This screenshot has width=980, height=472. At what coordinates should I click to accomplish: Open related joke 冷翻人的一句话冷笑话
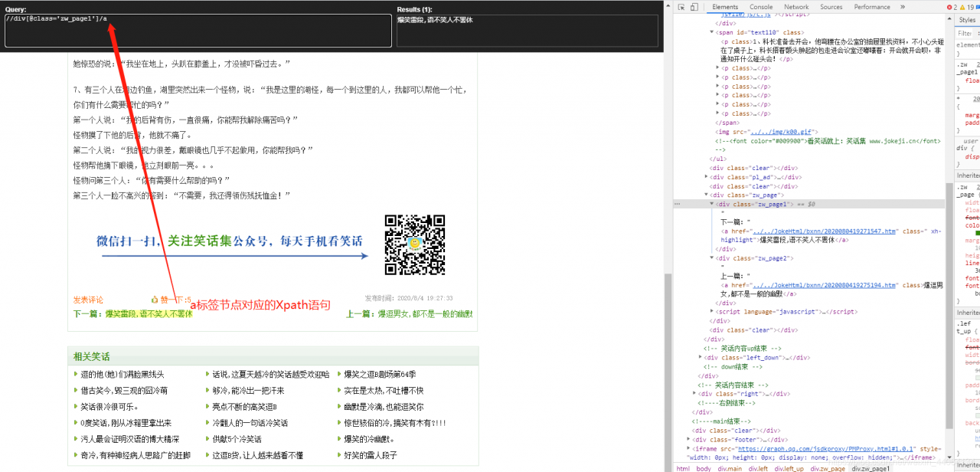tap(250, 423)
